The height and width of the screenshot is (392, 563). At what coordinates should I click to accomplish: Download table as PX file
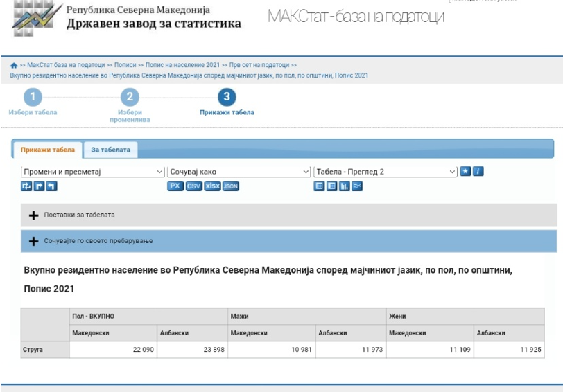click(x=175, y=186)
